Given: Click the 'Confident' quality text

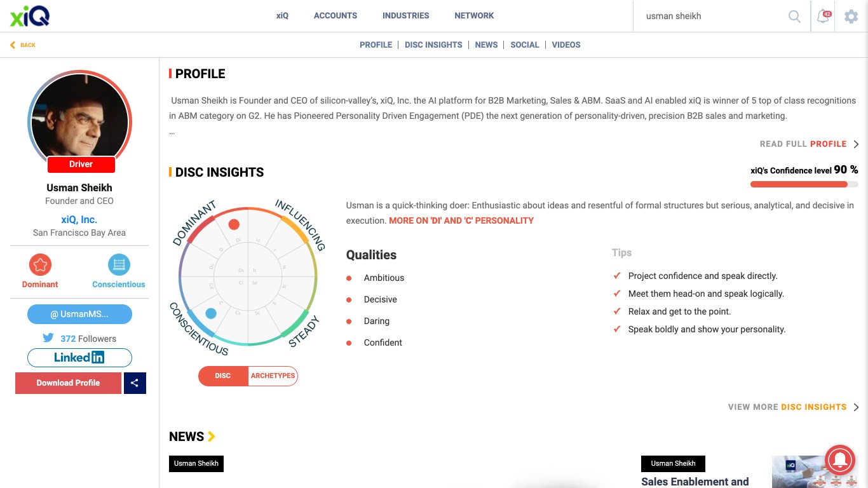Looking at the screenshot, I should click(383, 343).
